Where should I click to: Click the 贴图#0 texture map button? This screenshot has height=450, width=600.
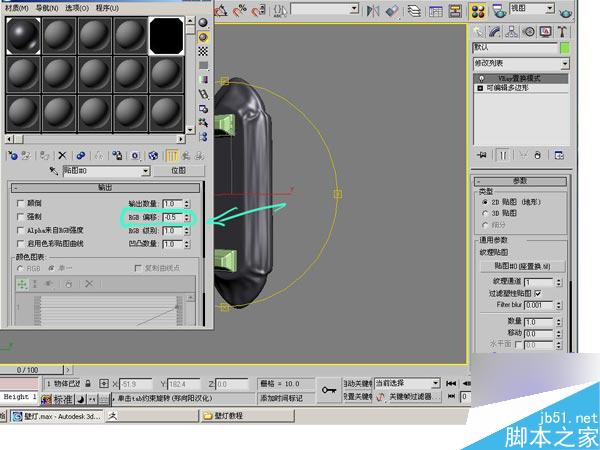pyautogui.click(x=522, y=266)
